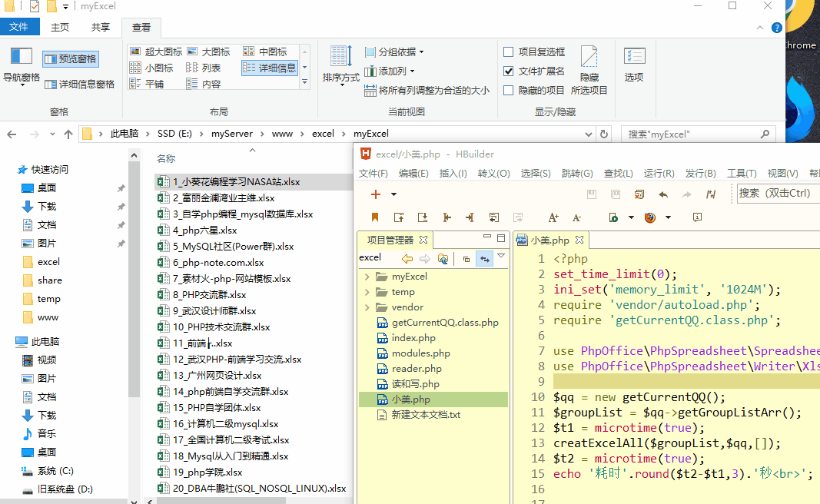
Task: Open the dropdown arrow beside the new-file plus
Action: coord(393,194)
